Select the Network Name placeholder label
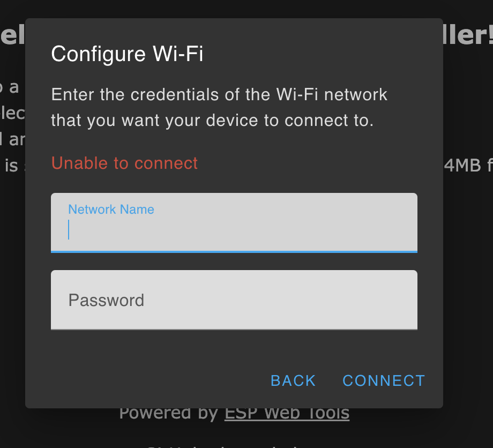This screenshot has width=493, height=448. pos(111,210)
